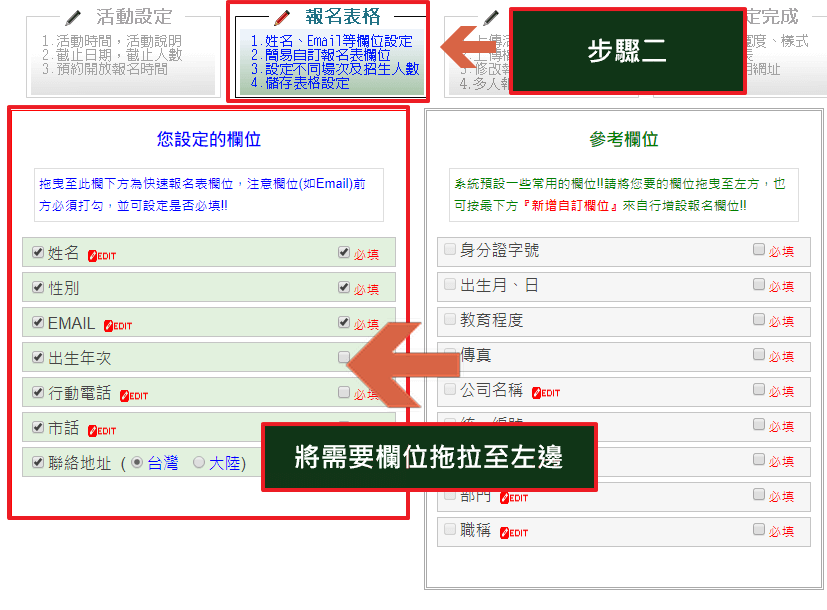Viewport: 827px width, 610px height.
Task: Click the 新增自訂欄位 red text
Action: point(570,206)
